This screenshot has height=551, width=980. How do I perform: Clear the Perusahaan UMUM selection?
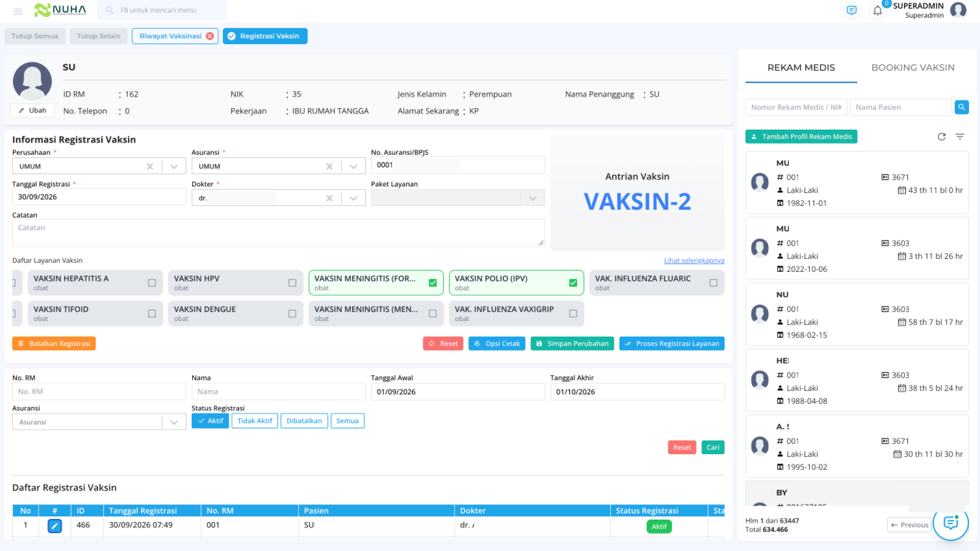tap(150, 167)
